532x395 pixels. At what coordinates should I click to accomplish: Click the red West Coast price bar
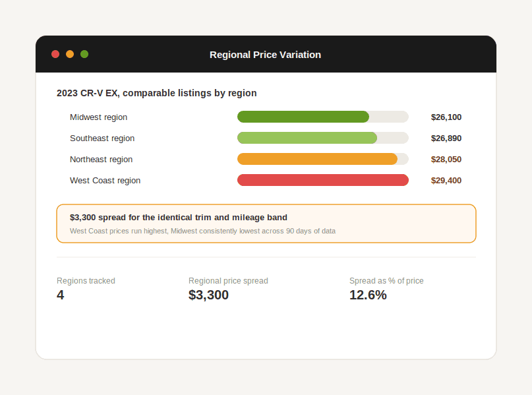[323, 180]
